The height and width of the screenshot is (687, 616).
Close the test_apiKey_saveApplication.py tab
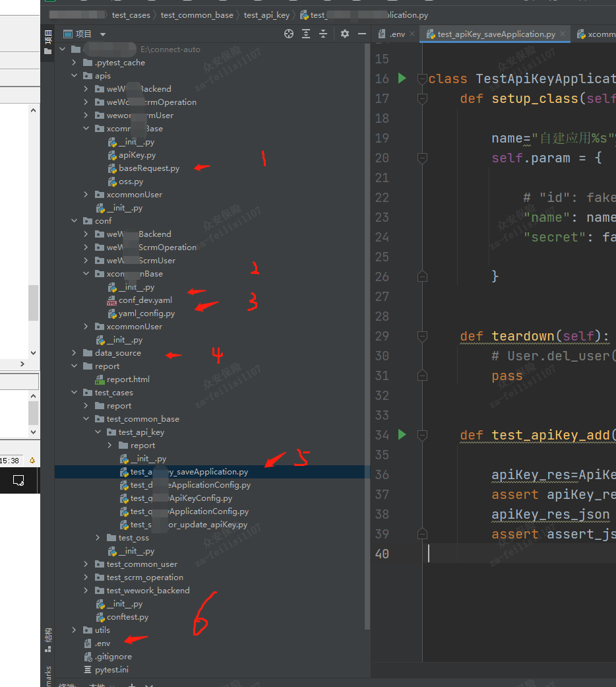[x=563, y=34]
